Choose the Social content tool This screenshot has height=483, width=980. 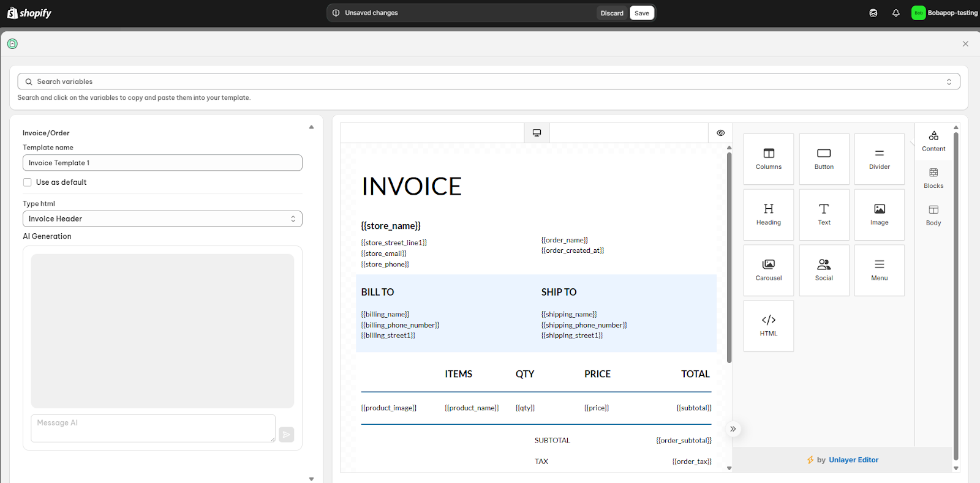(824, 271)
